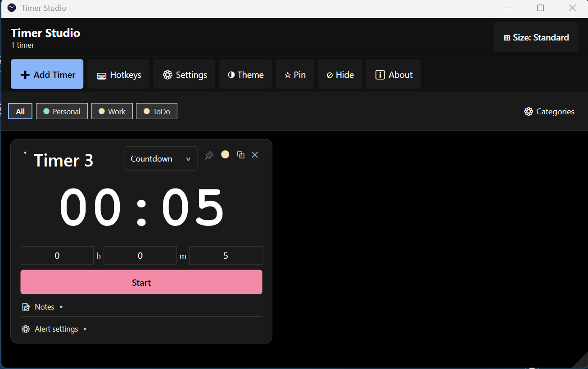588x369 pixels.
Task: Start the Timer 3 countdown
Action: click(x=141, y=282)
